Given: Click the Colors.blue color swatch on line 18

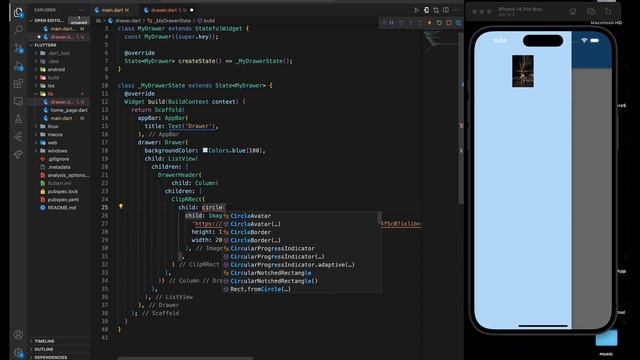Looking at the screenshot, I should pos(205,150).
